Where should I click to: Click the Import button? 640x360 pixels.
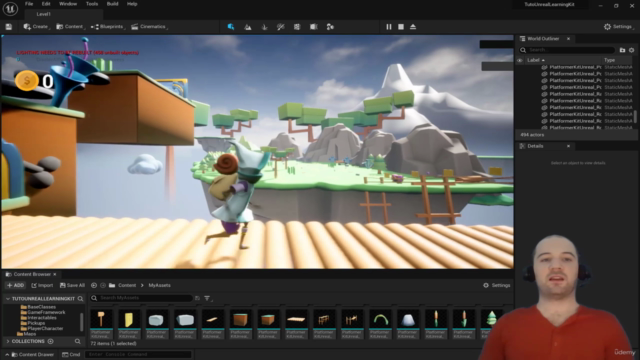pyautogui.click(x=42, y=285)
